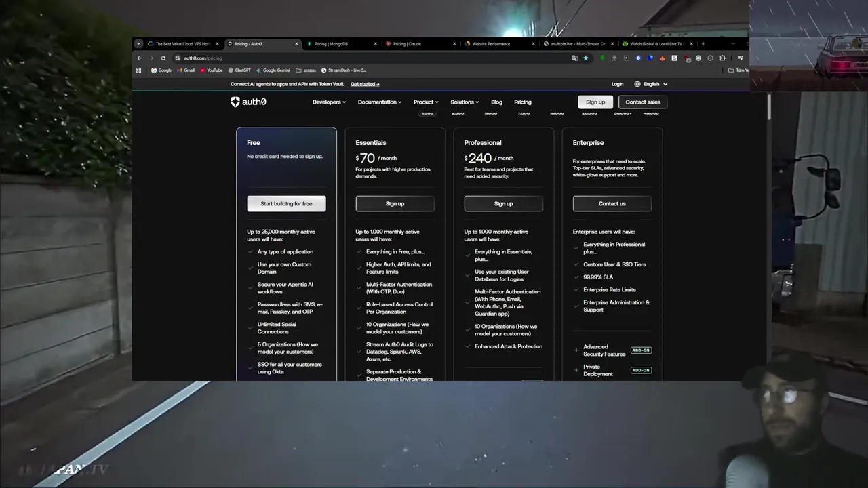Click the page vertical scrollbar thumb
This screenshot has height=488, width=868.
(769, 107)
